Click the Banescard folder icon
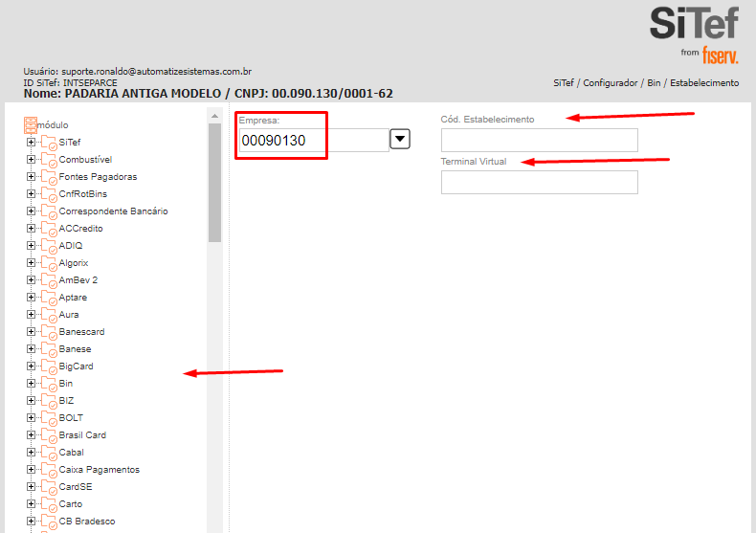 pyautogui.click(x=49, y=332)
